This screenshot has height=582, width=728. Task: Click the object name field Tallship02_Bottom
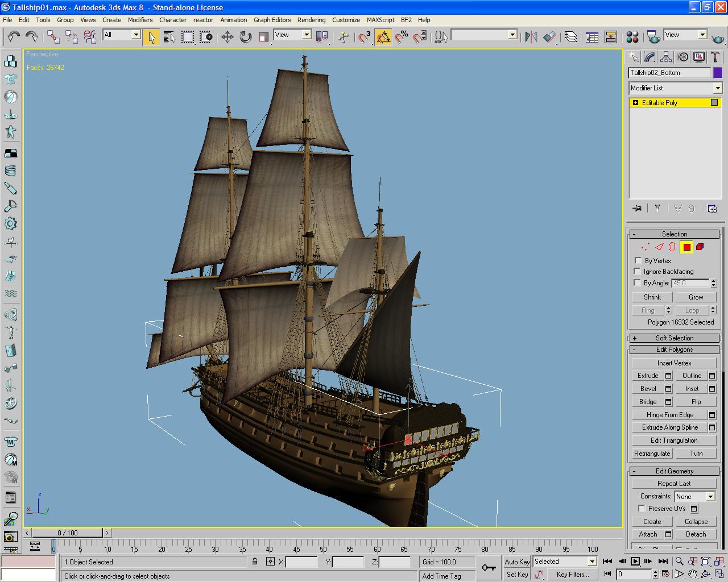pyautogui.click(x=670, y=73)
